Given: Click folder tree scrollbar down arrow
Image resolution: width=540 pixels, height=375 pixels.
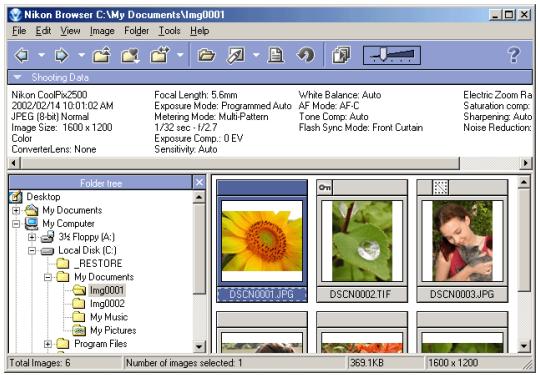Looking at the screenshot, I should 199,346.
